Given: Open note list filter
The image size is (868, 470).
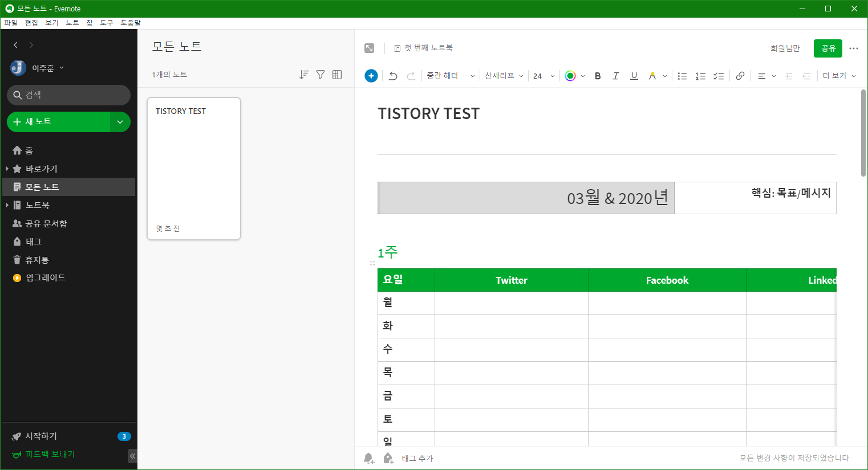Looking at the screenshot, I should [x=321, y=75].
